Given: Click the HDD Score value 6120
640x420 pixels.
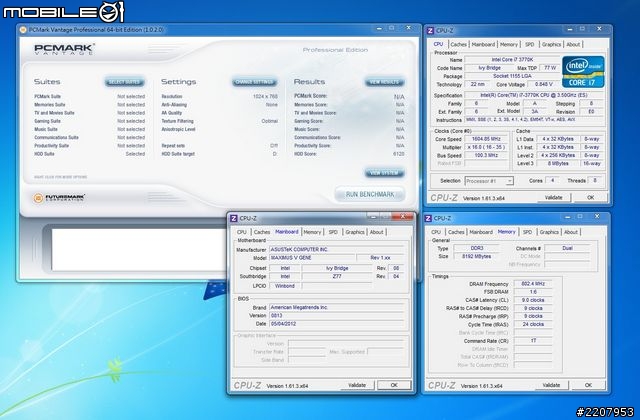Looking at the screenshot, I should (398, 154).
